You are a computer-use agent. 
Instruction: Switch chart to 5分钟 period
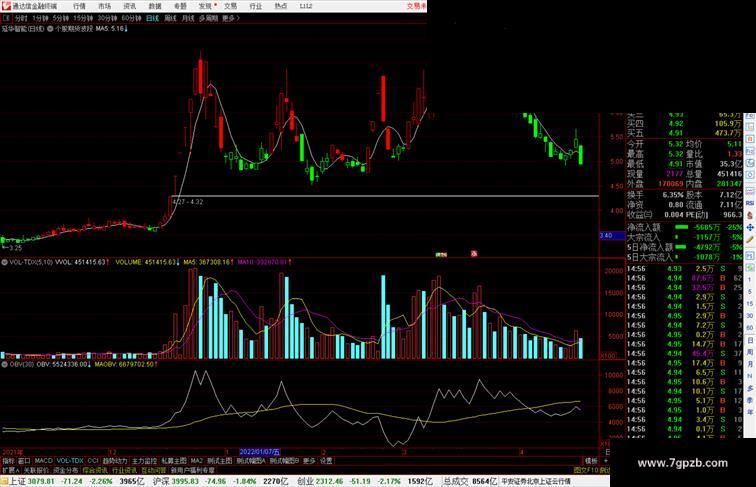coord(60,18)
